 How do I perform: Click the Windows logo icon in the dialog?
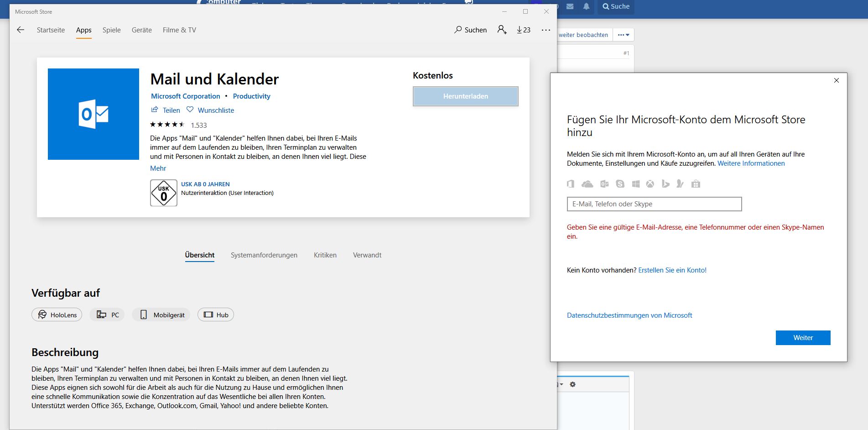point(636,184)
